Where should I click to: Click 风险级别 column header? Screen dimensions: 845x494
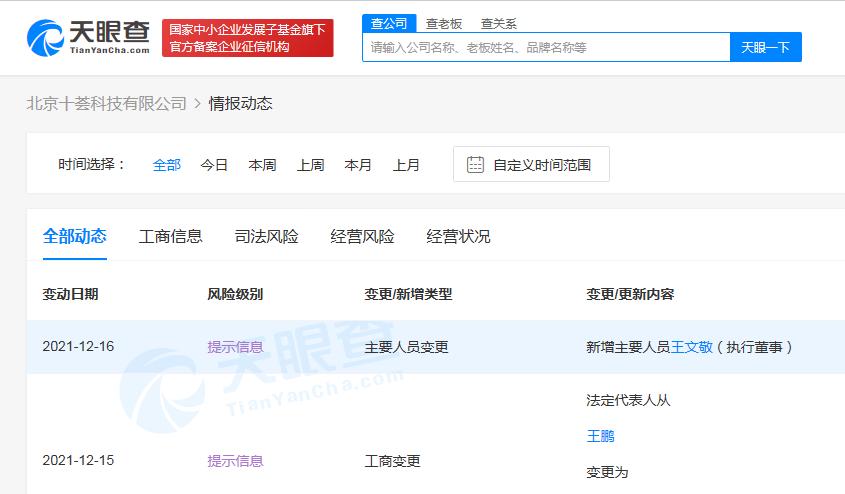coord(236,294)
